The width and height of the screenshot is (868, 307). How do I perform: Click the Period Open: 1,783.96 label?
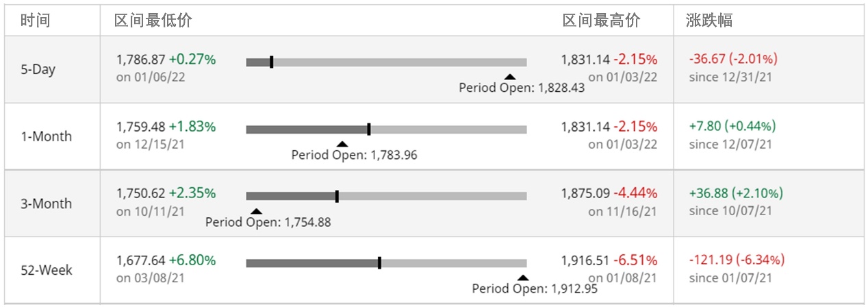tap(354, 155)
